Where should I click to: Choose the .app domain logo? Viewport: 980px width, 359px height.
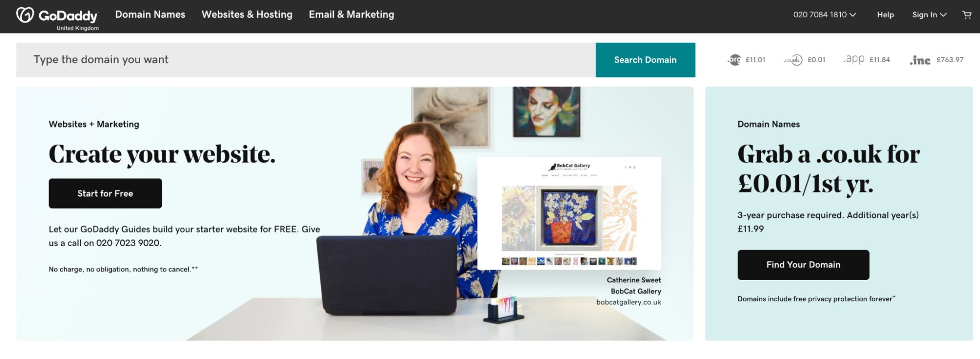click(854, 59)
